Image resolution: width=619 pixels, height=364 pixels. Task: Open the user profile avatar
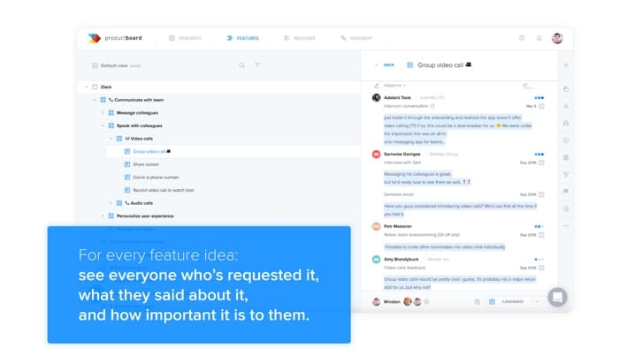(557, 38)
